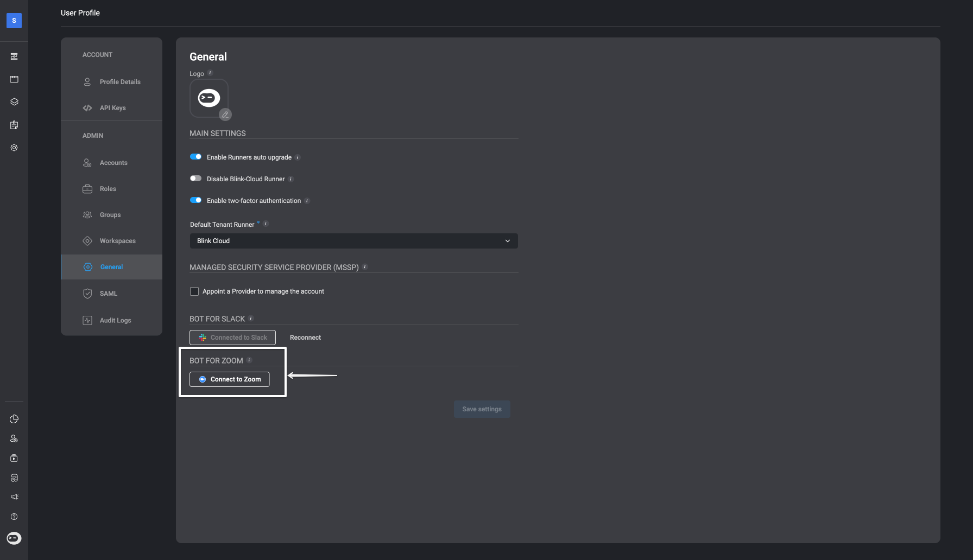
Task: Select General in admin sidebar
Action: click(111, 267)
